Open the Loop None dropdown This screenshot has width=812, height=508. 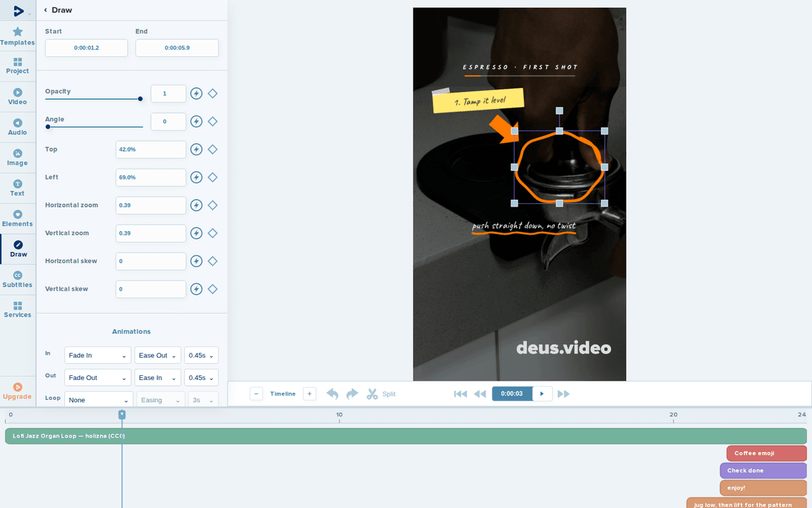pos(98,400)
